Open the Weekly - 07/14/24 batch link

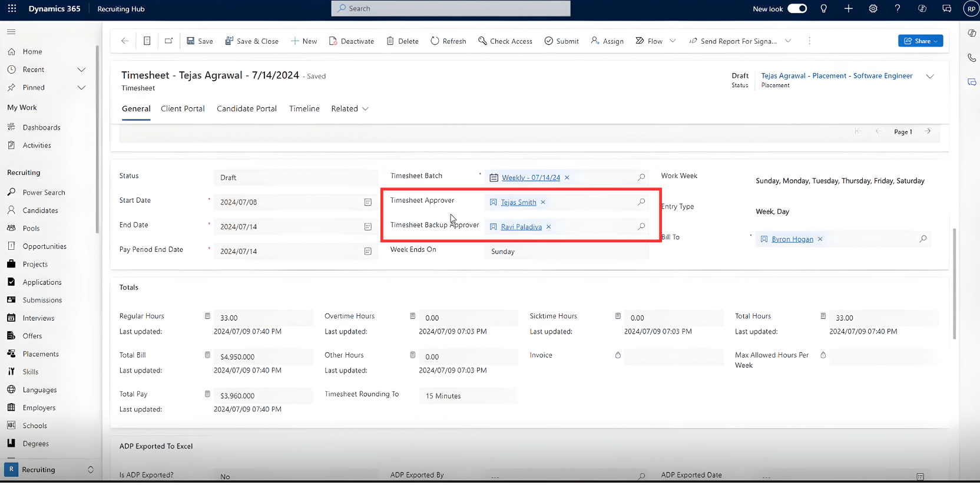coord(531,177)
